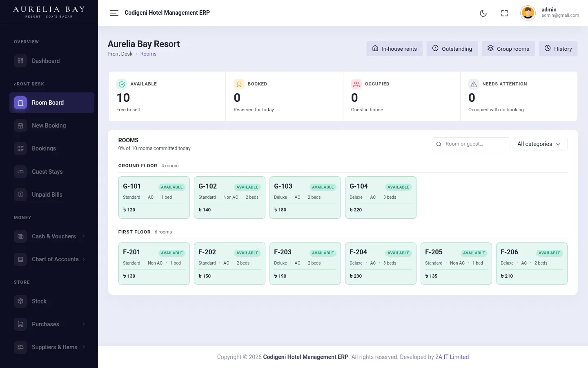This screenshot has height=368, width=588.
Task: Open Dashboard from the sidebar
Action: [52, 61]
